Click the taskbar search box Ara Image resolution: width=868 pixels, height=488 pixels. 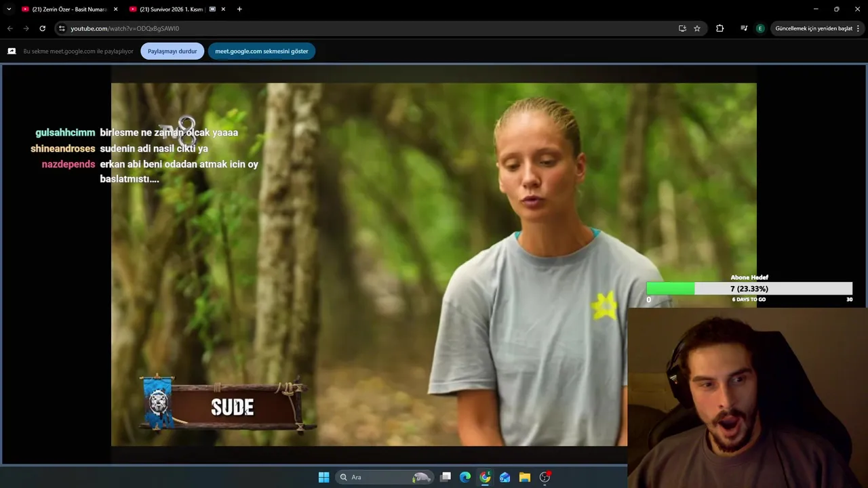384,477
